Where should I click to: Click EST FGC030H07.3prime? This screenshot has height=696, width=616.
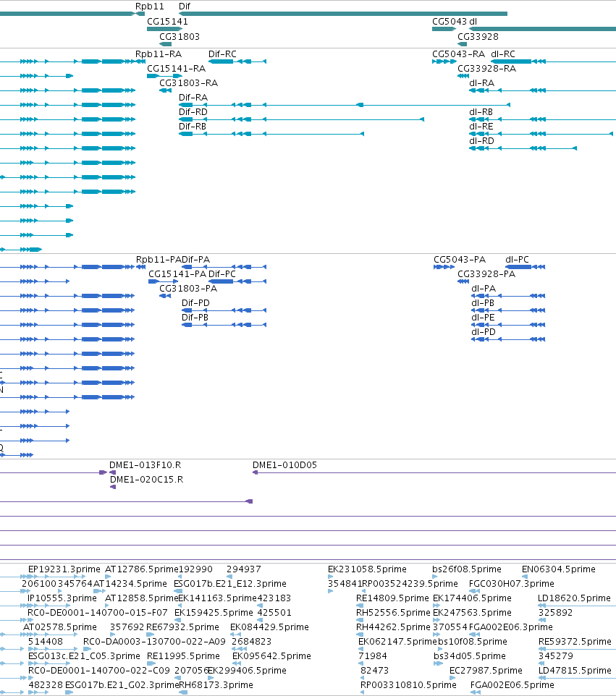[x=512, y=584]
